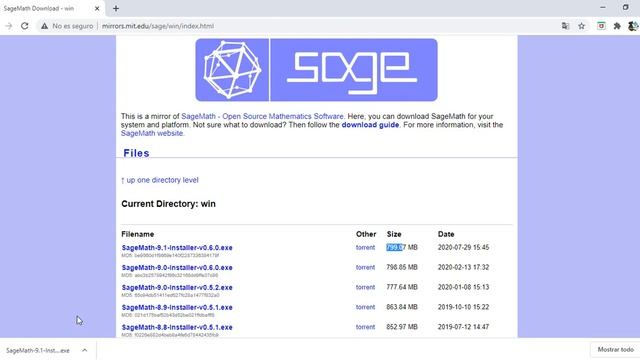Expand the downloaded file options chevron
Image resolution: width=640 pixels, height=360 pixels.
coord(84,350)
